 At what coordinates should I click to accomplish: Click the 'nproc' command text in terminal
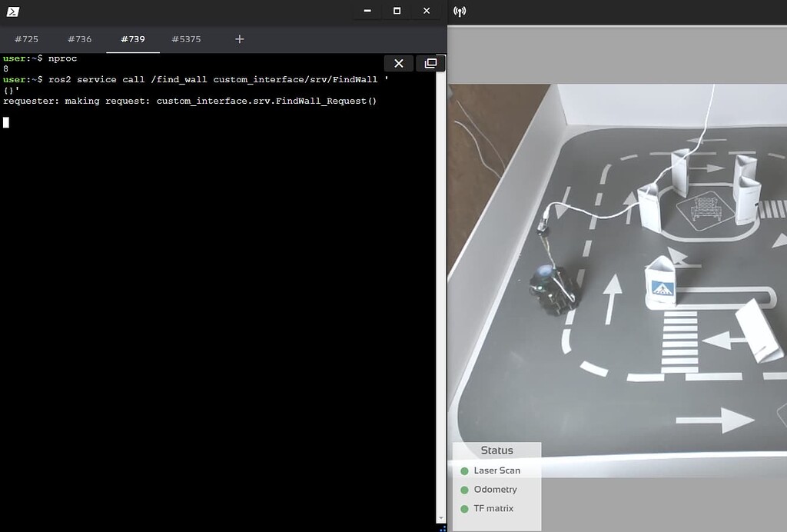[63, 58]
